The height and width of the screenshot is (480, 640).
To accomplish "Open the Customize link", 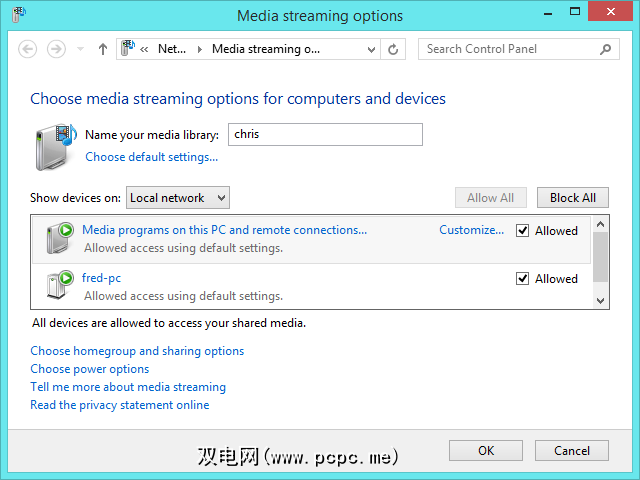I will [x=471, y=230].
